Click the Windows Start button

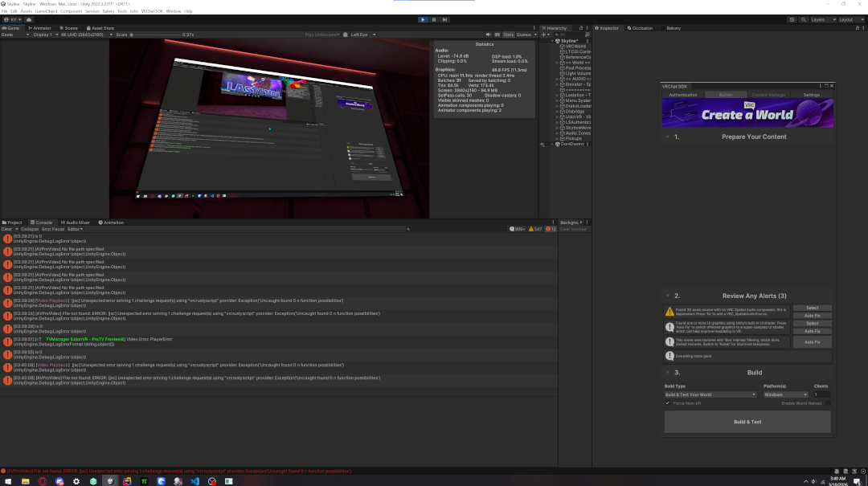point(8,481)
